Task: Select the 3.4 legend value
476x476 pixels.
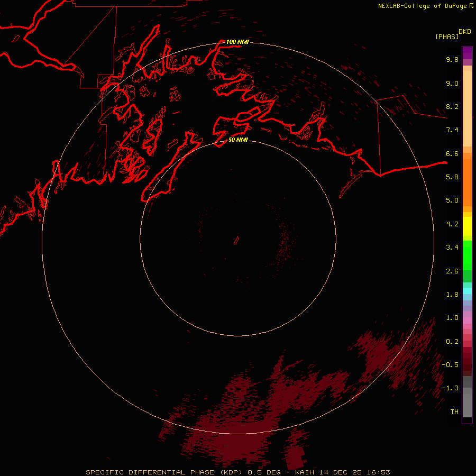Action: 452,248
